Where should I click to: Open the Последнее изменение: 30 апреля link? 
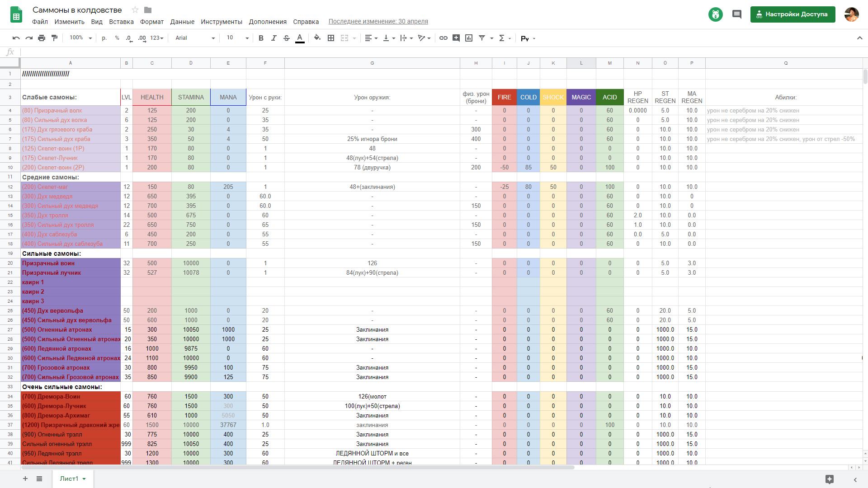[x=378, y=21]
